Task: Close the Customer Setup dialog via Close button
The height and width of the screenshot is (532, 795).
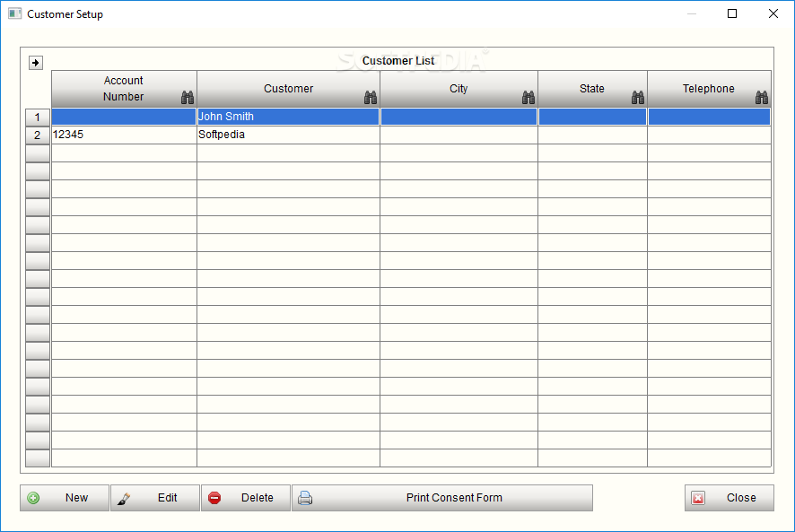Action: coord(729,498)
